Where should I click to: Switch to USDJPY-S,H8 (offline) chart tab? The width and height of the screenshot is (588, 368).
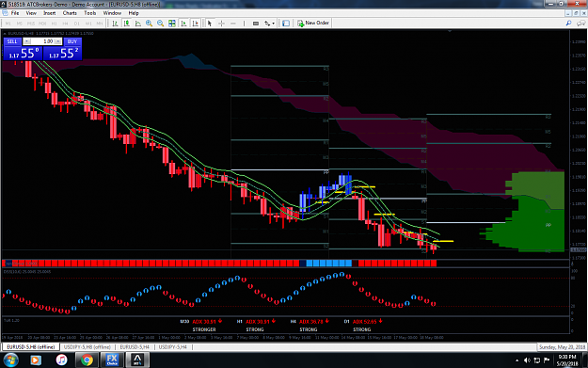(87, 347)
